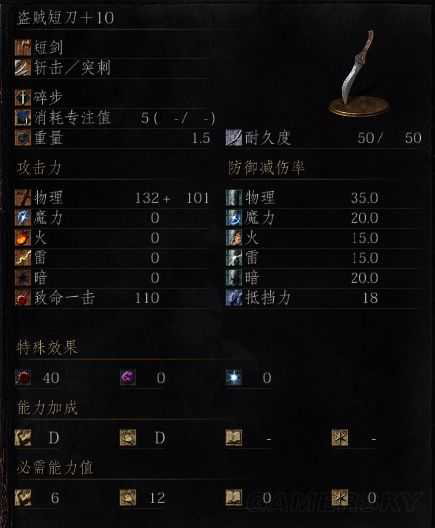
Task: Click the 短剑 weapon type icon
Action: pyautogui.click(x=23, y=47)
